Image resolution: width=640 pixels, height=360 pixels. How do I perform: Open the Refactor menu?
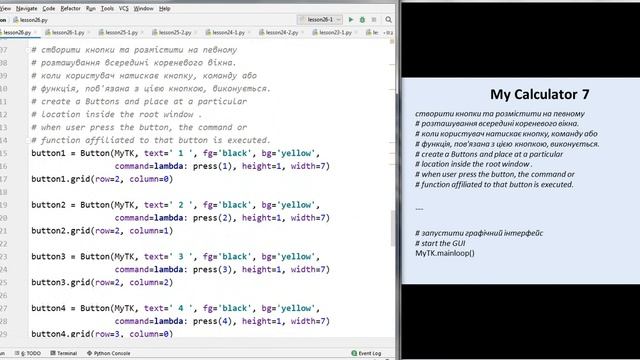point(71,8)
